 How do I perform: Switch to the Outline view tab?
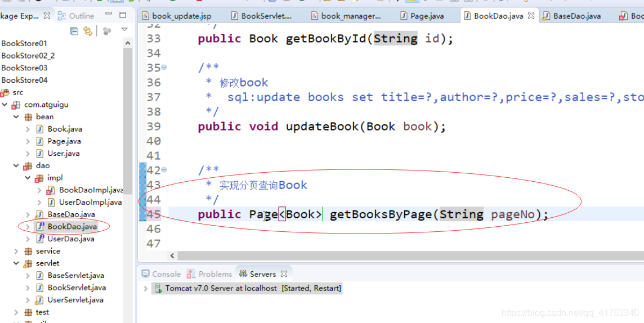[x=76, y=16]
